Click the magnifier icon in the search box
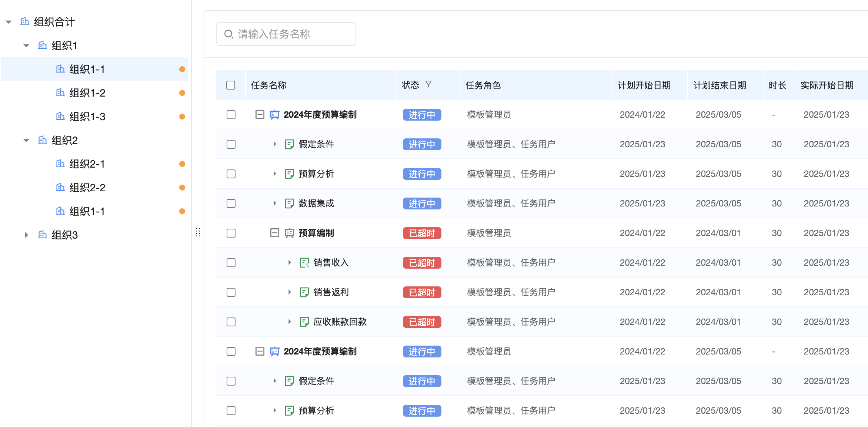 pos(228,34)
